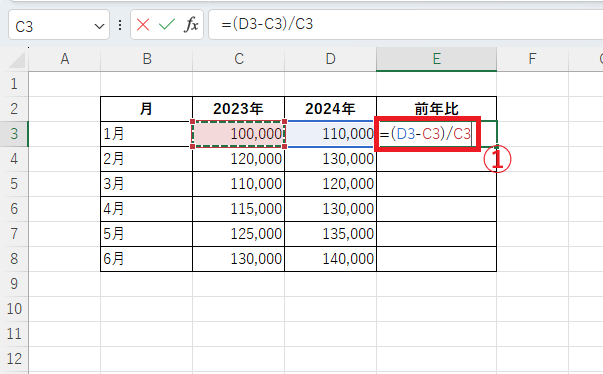Viewport: 603px width, 374px height.
Task: Select column D header
Action: (x=330, y=59)
